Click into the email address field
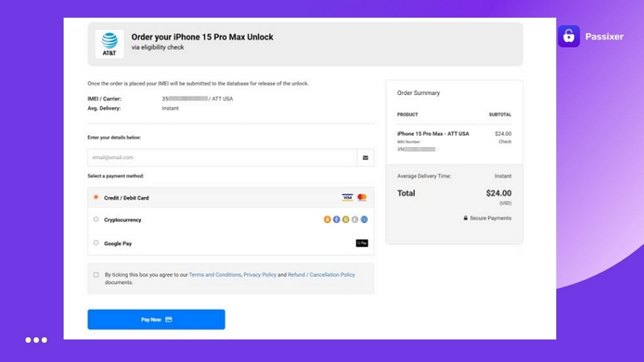 tap(221, 158)
